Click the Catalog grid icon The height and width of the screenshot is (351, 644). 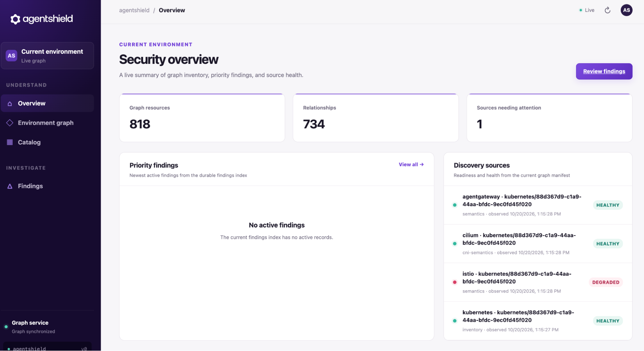tap(10, 142)
